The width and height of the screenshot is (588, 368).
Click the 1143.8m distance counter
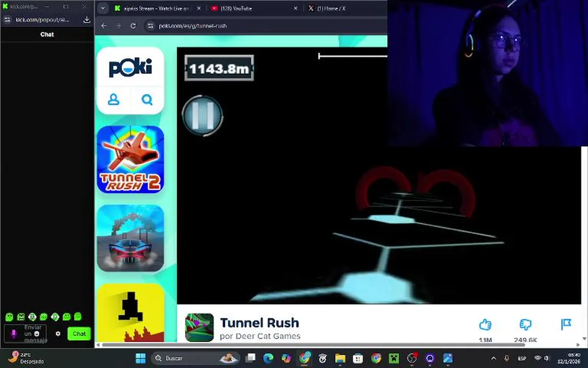(219, 68)
